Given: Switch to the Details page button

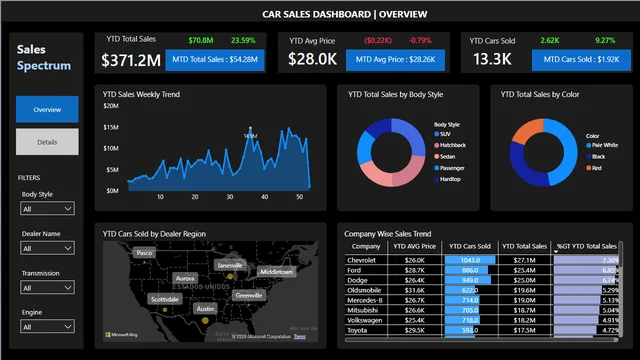Looking at the screenshot, I should pyautogui.click(x=47, y=142).
